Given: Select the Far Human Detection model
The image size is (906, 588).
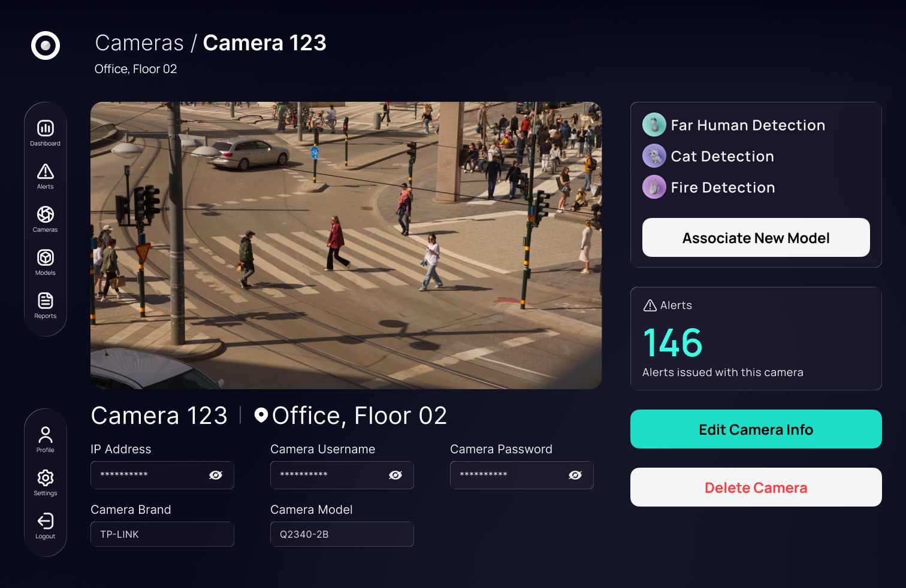Looking at the screenshot, I should point(748,125).
